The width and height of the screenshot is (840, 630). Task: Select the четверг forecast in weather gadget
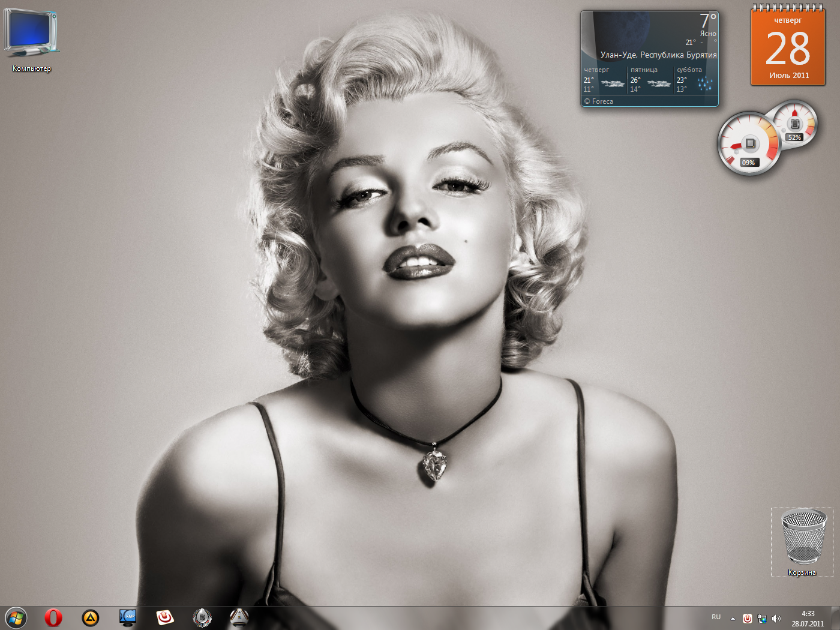(604, 80)
